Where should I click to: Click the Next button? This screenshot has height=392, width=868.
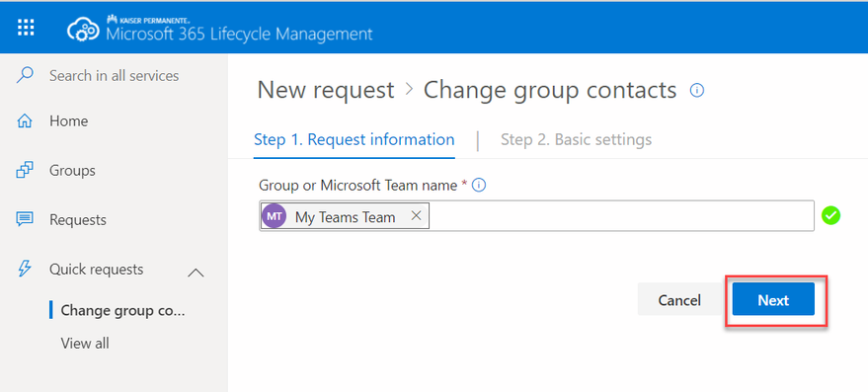click(773, 299)
